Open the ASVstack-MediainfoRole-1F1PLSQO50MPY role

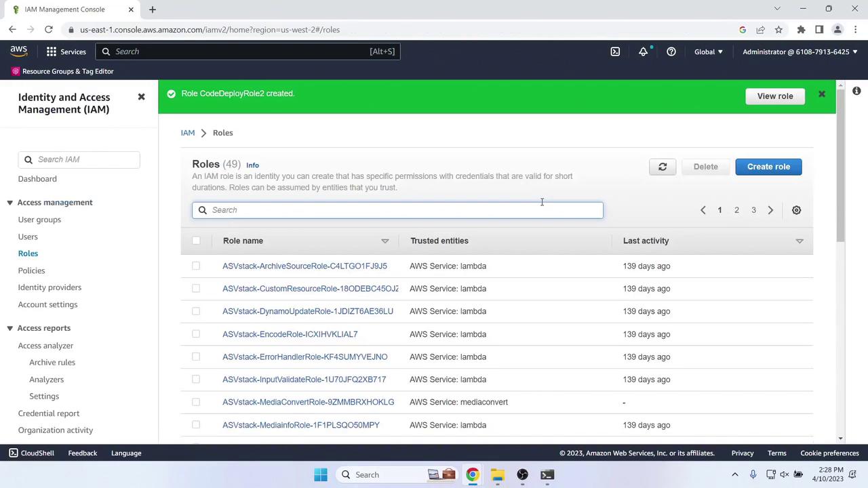[x=301, y=425]
